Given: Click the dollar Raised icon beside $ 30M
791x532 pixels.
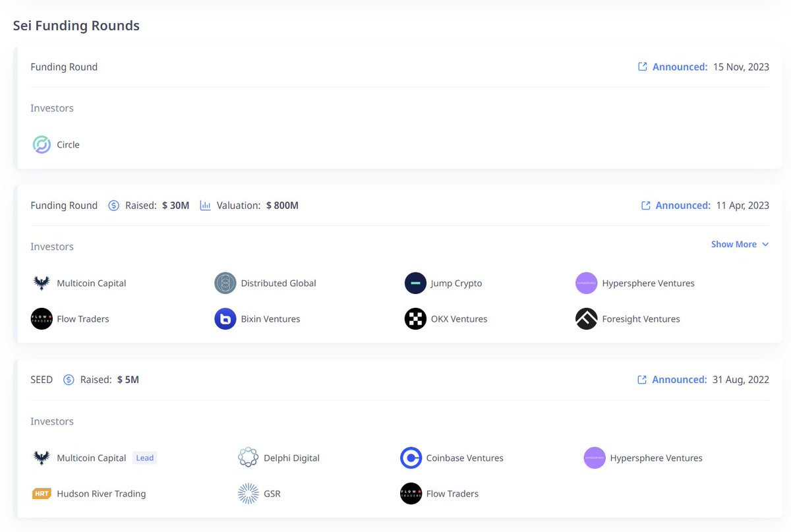Looking at the screenshot, I should pos(113,206).
